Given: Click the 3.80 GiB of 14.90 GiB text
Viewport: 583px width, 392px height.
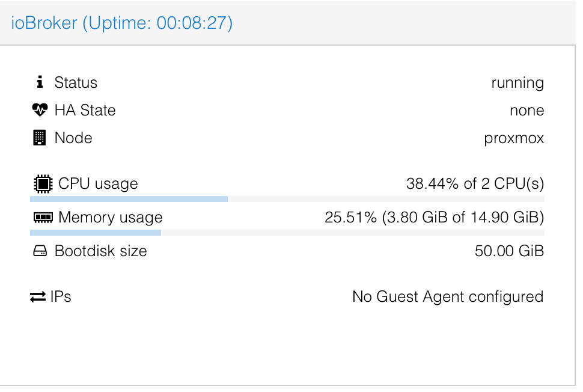Looking at the screenshot, I should [x=463, y=217].
